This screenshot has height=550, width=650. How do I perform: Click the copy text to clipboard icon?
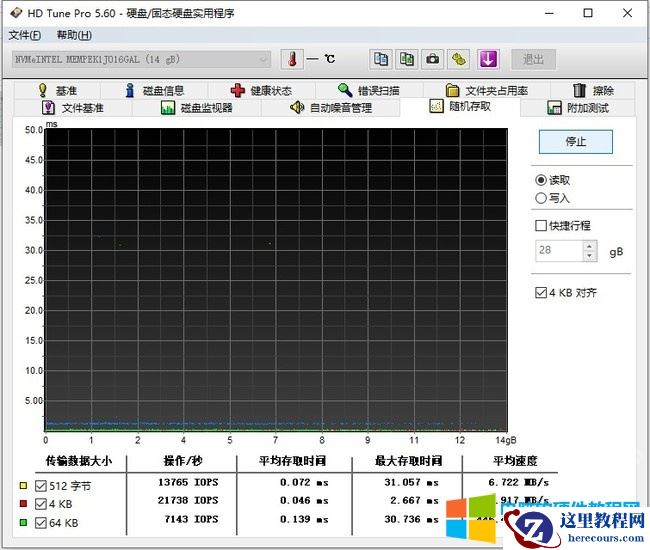point(381,59)
